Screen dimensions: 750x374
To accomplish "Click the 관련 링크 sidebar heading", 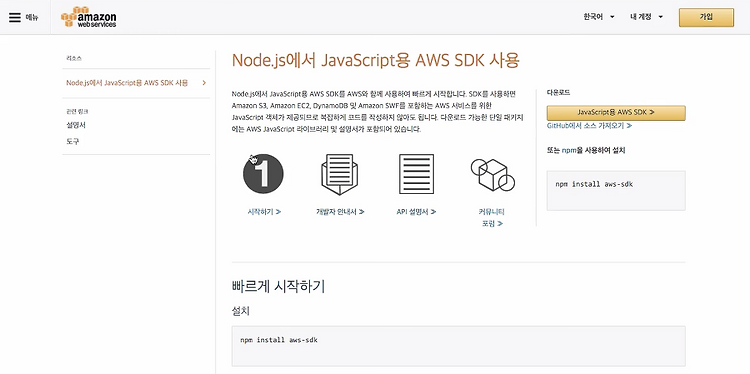I will pos(77,111).
